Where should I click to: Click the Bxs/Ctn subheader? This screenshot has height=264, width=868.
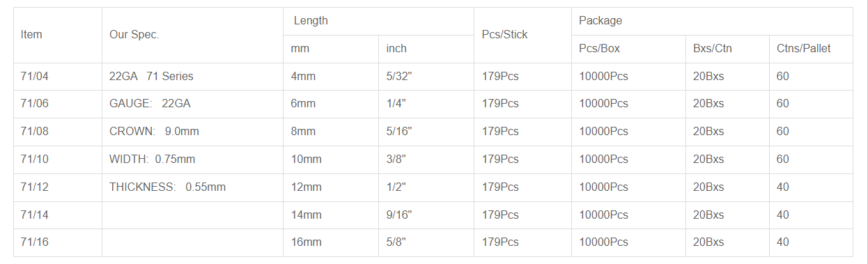point(727,49)
